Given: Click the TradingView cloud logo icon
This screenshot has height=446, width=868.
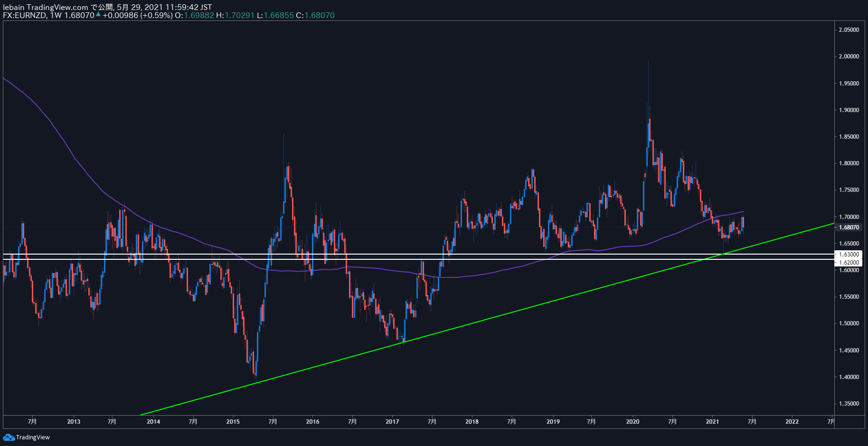Looking at the screenshot, I should click(9, 437).
